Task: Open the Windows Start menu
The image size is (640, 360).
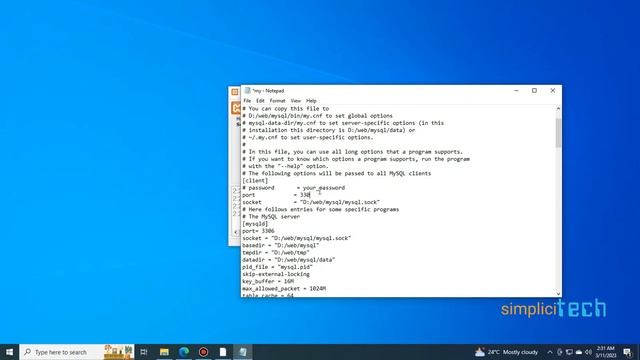Action: pos(9,352)
